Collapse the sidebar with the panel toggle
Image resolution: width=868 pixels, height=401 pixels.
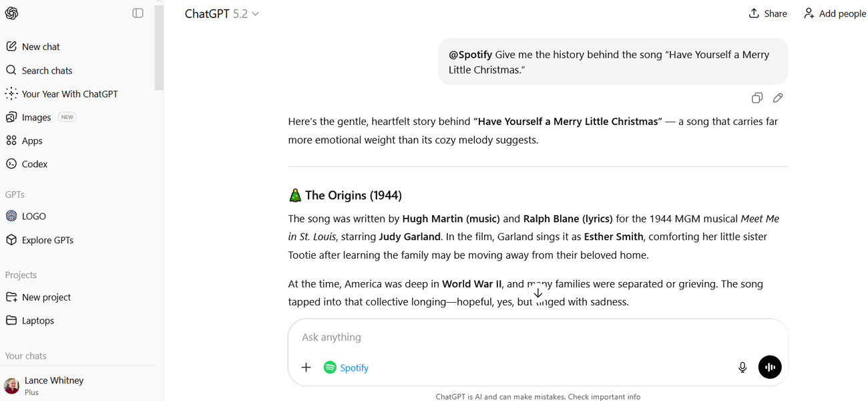pyautogui.click(x=138, y=13)
